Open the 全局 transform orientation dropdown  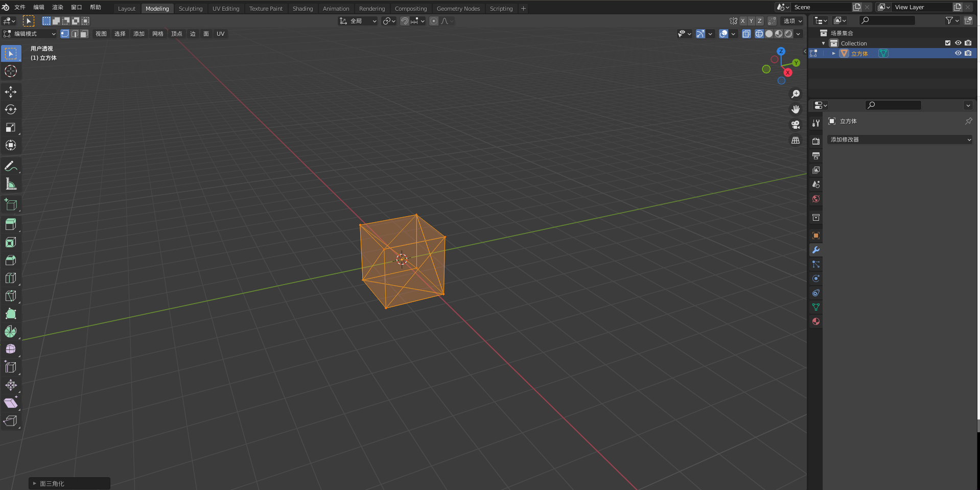(x=358, y=21)
